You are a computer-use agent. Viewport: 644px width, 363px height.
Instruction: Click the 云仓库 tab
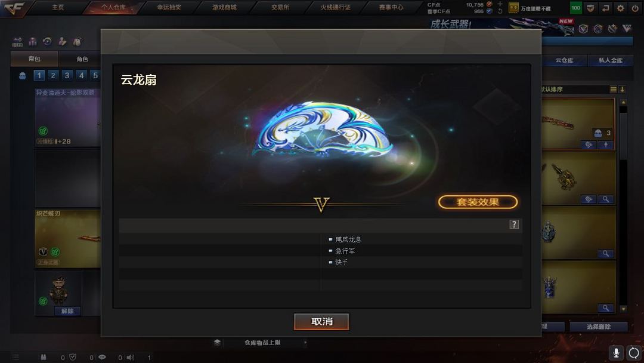(564, 60)
